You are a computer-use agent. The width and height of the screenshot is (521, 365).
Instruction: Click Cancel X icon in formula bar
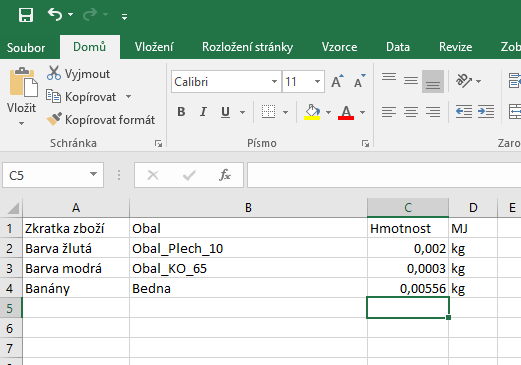point(153,175)
